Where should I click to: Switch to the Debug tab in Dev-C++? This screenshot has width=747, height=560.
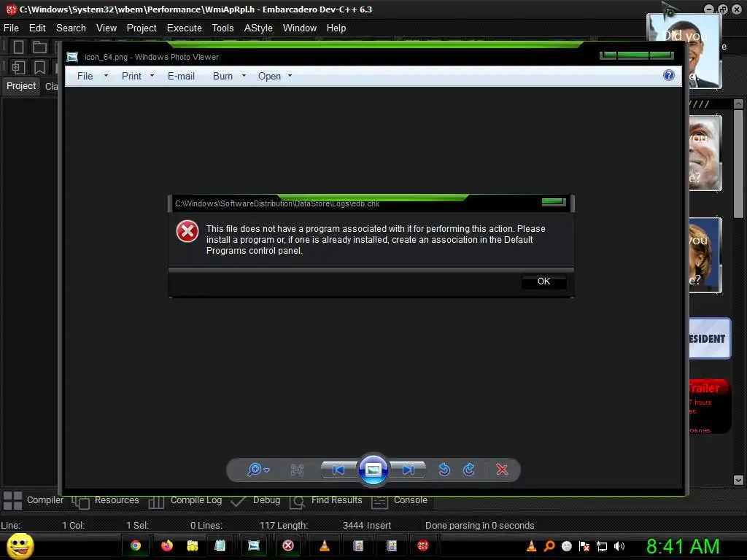pyautogui.click(x=255, y=500)
